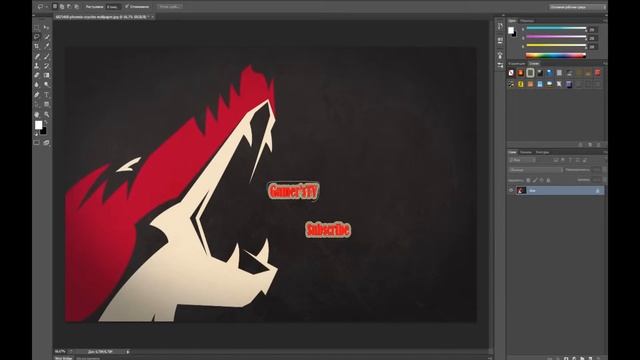Select the Quick Selection tool
The width and height of the screenshot is (640, 360).
tap(47, 37)
